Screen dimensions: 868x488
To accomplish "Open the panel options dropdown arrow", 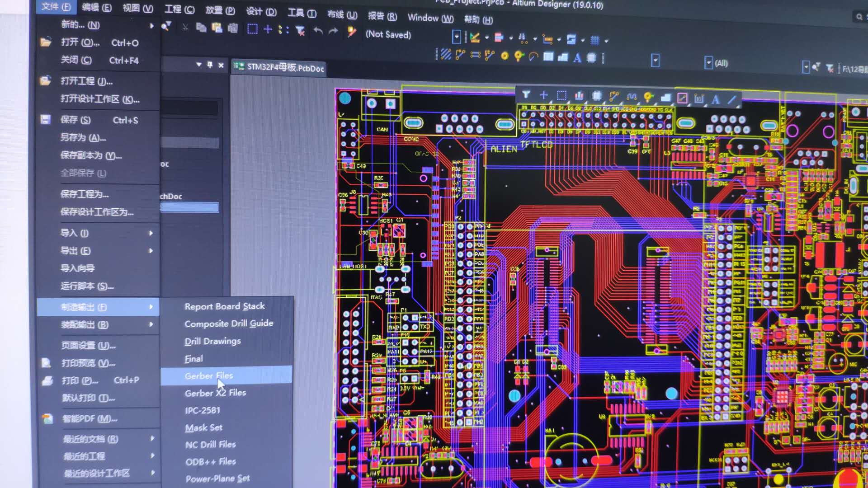I will tap(199, 65).
